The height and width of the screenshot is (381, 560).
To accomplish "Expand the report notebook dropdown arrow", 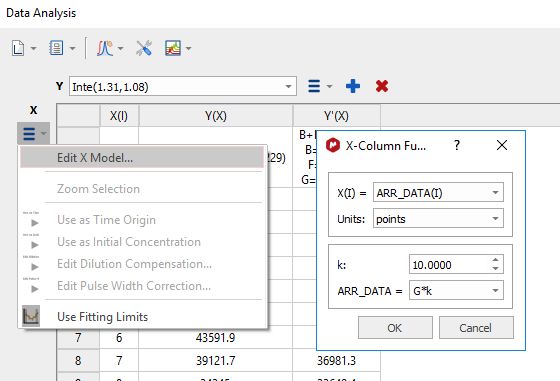I will pyautogui.click(x=72, y=48).
